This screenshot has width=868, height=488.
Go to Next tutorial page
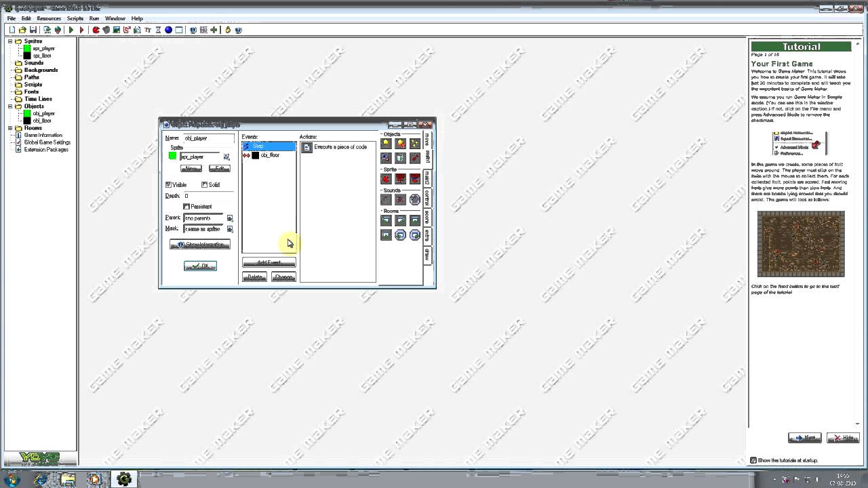click(x=805, y=438)
